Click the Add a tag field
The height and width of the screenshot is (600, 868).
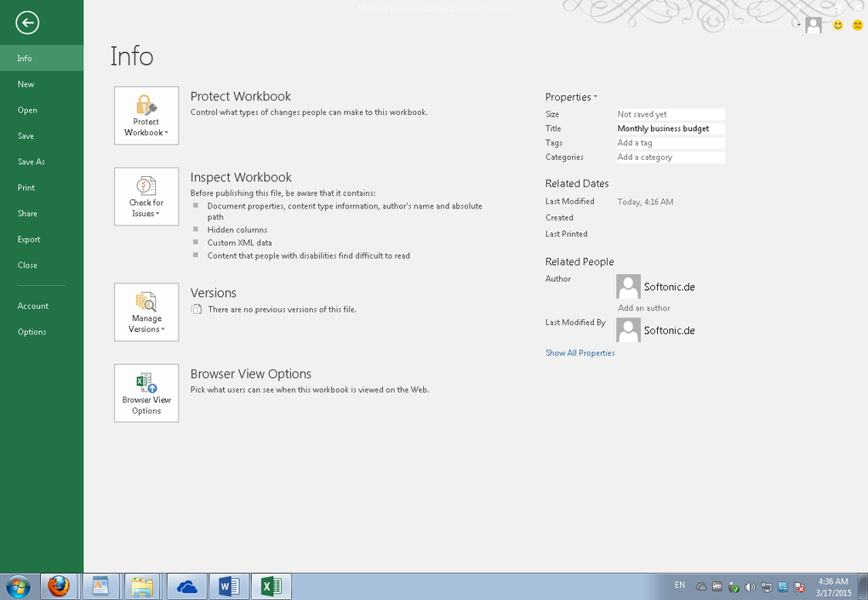tap(671, 143)
